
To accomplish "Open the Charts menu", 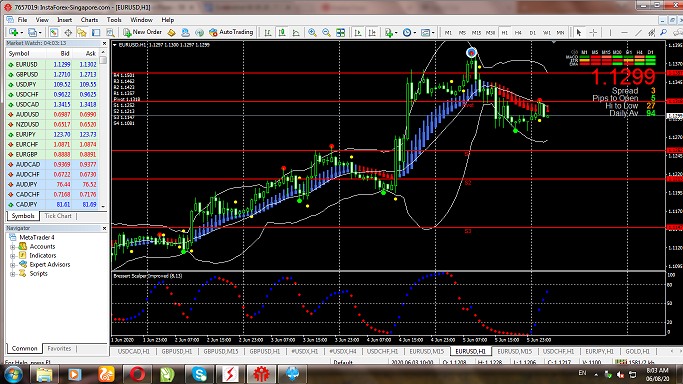I will pyautogui.click(x=89, y=20).
